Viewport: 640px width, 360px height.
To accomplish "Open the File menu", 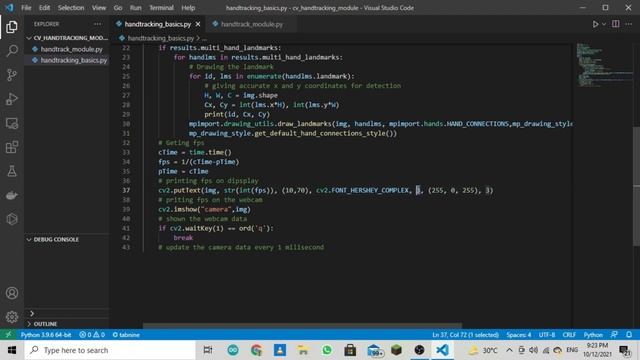I will point(26,8).
